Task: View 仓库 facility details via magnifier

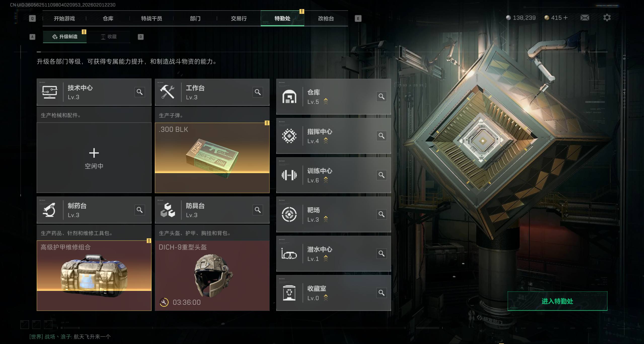Action: tap(382, 97)
